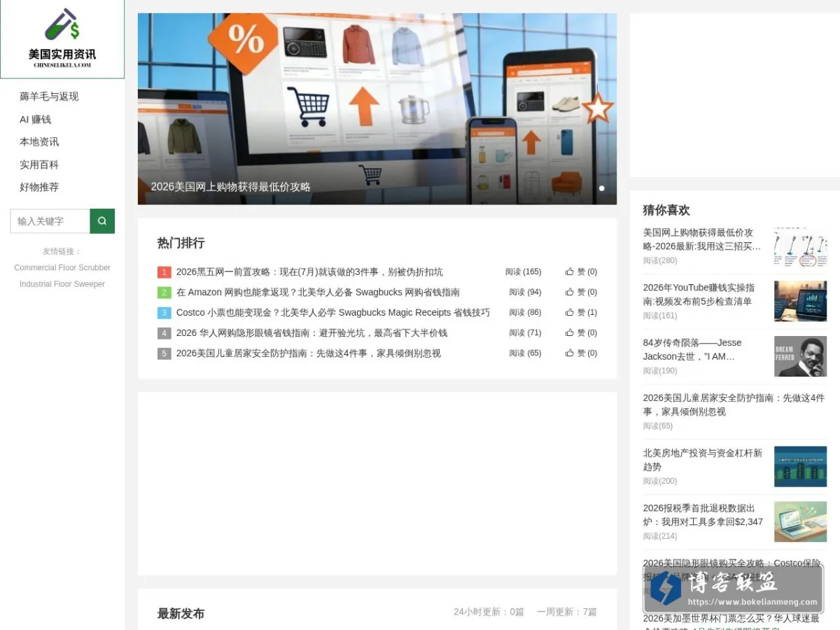Click the carousel slide indicator dot
Screen dimensions: 840x630
click(602, 188)
